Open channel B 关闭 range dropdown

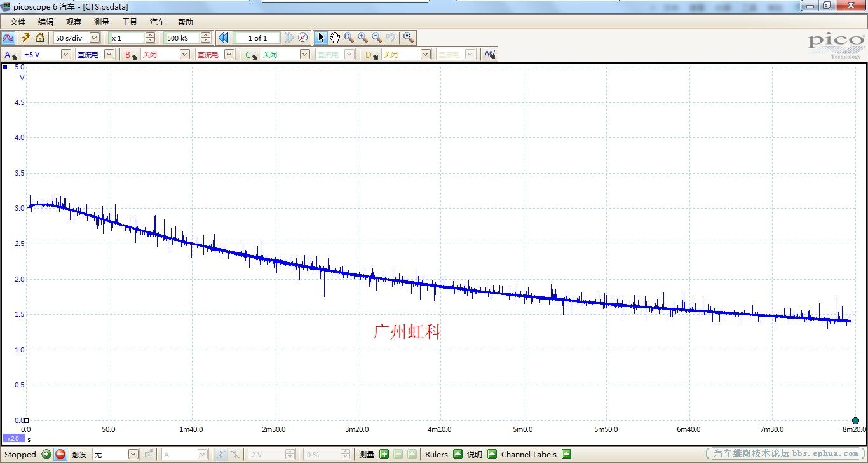(x=185, y=55)
